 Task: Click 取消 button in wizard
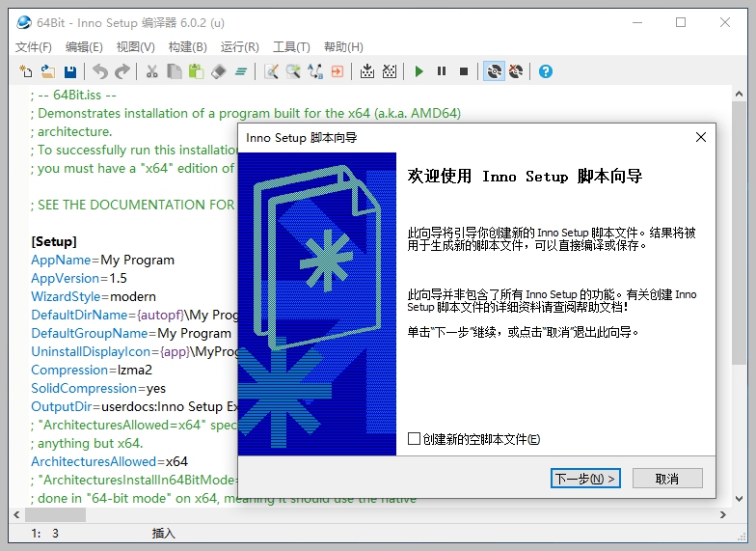coord(667,479)
